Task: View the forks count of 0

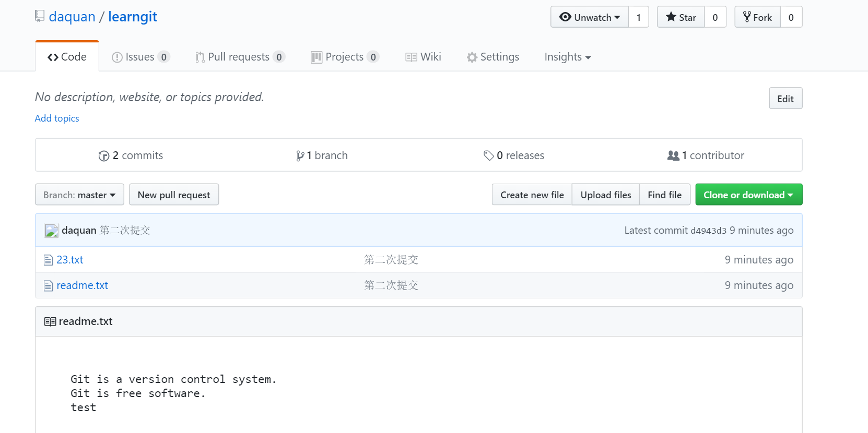Action: [791, 17]
